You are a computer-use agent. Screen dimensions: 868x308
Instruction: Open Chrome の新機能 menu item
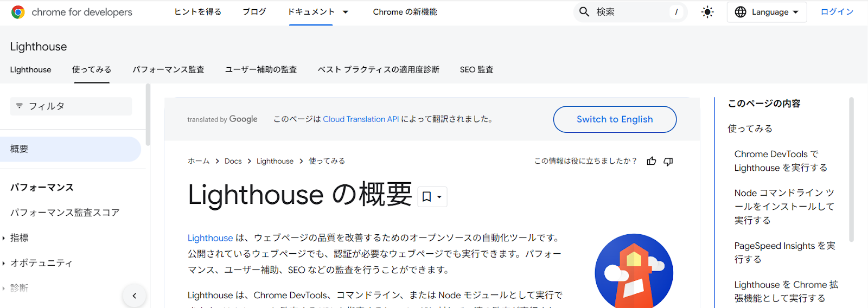tap(405, 12)
